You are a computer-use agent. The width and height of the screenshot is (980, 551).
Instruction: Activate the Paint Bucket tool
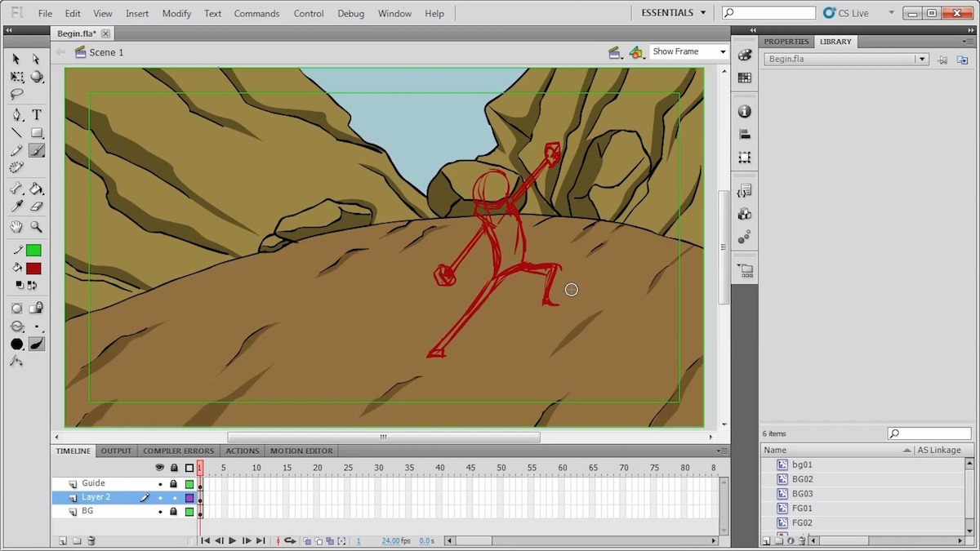point(37,189)
